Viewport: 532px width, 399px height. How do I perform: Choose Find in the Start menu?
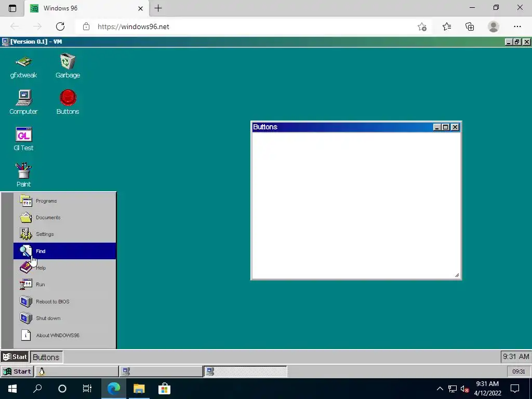click(x=65, y=251)
